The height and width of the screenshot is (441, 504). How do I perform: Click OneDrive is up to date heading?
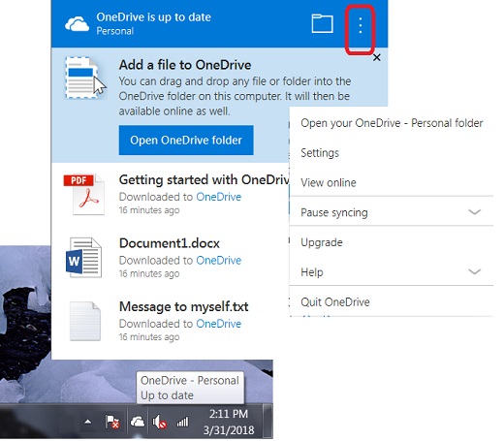153,17
